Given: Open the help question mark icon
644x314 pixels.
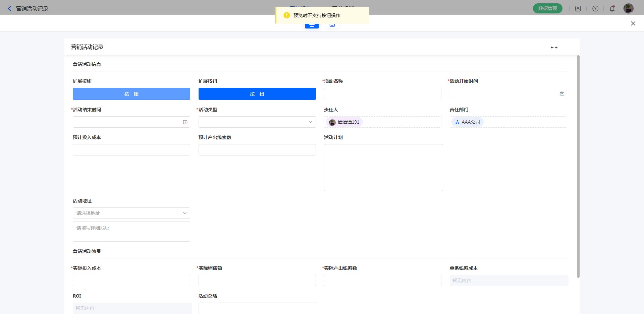Looking at the screenshot, I should coord(595,9).
